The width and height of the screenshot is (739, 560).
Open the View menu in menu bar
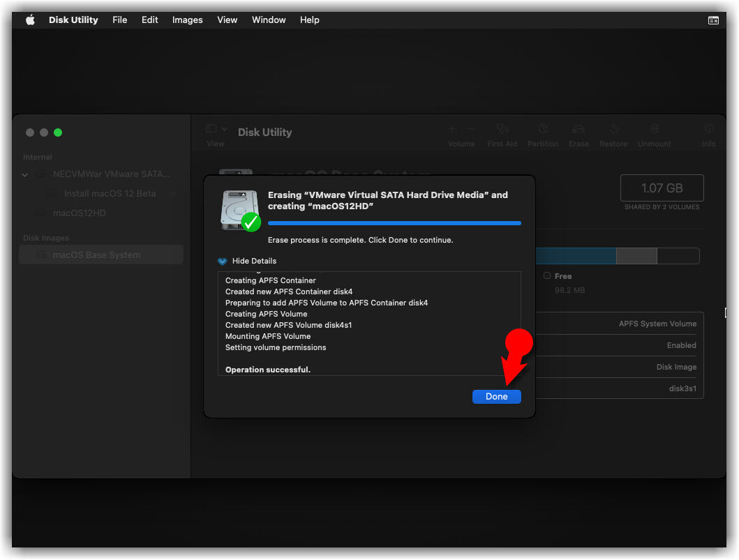[227, 20]
